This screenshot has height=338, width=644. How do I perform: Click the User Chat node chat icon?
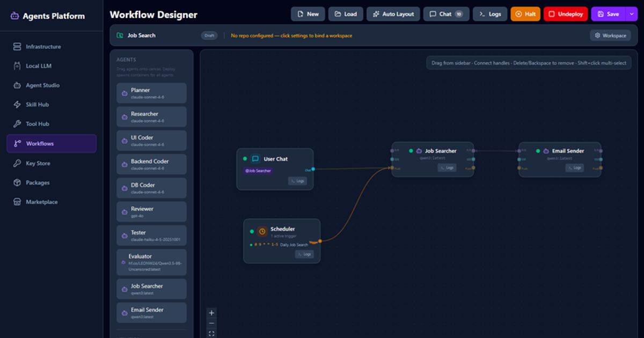(255, 159)
